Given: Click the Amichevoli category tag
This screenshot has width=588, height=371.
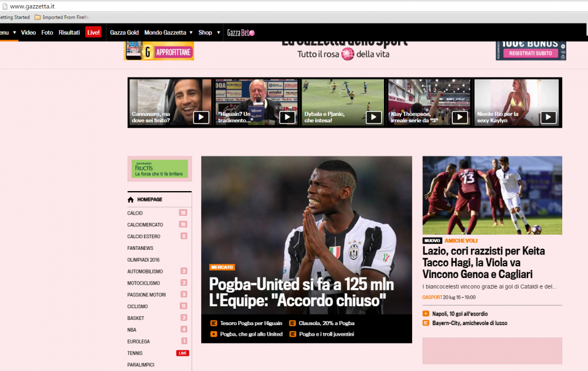Looking at the screenshot, I should point(461,240).
